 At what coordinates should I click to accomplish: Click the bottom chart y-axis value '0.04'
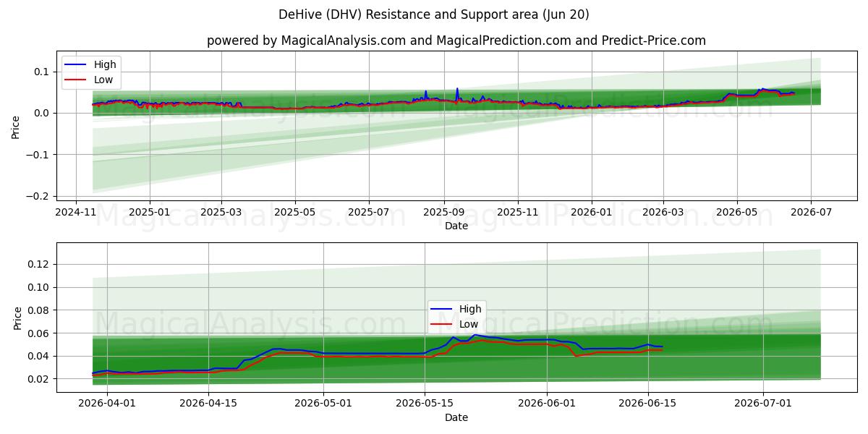(x=40, y=356)
